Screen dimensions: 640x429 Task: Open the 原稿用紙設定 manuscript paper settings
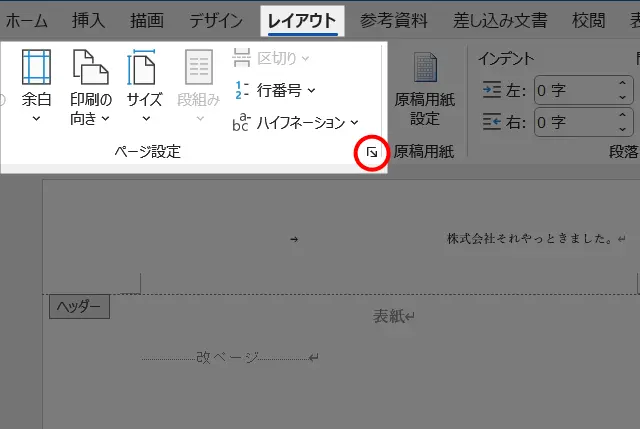(424, 88)
